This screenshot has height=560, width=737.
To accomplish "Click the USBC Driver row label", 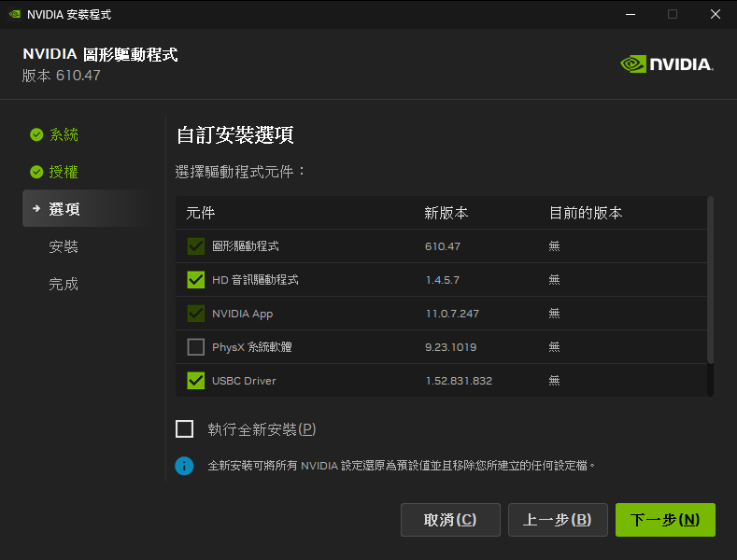I will 244,381.
